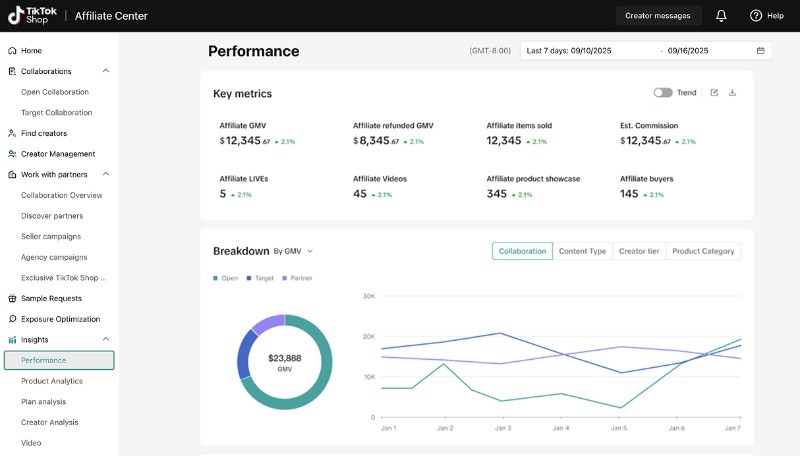Click the download icon in Key metrics
The image size is (800, 456).
click(x=733, y=93)
